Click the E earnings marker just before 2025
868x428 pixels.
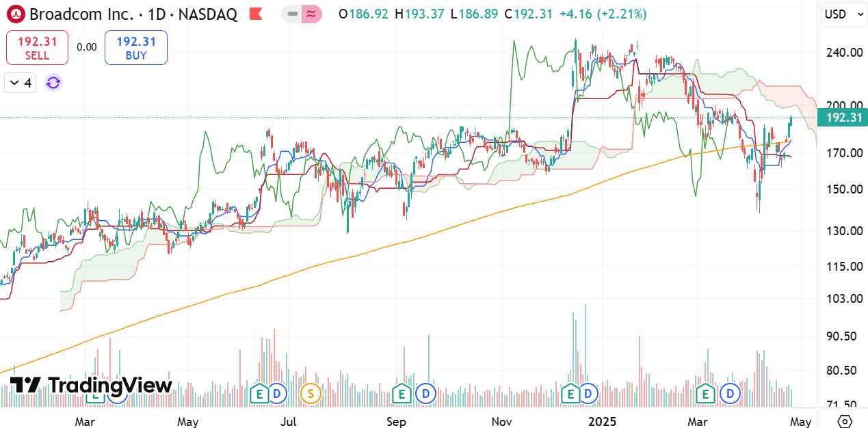coord(570,394)
